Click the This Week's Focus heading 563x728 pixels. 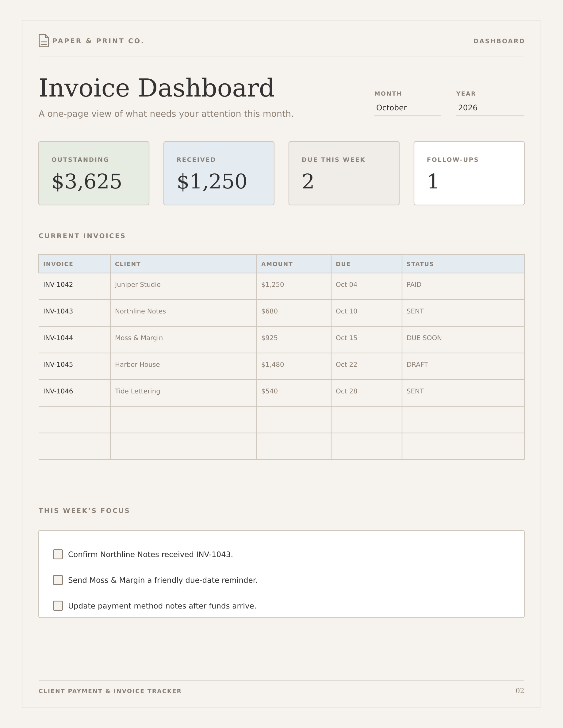(x=84, y=511)
